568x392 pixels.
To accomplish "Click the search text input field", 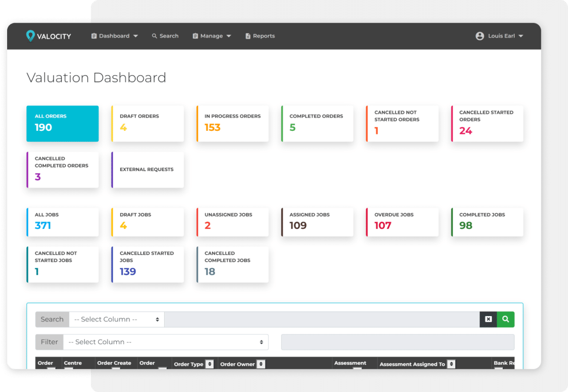I will (322, 319).
